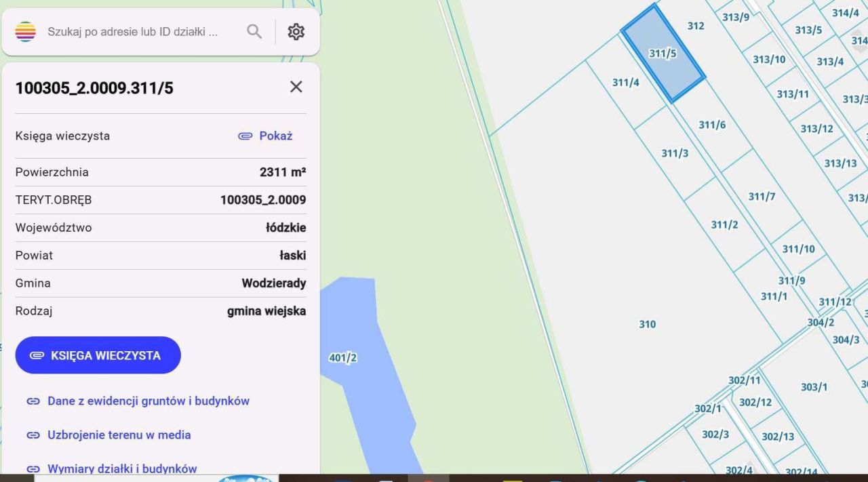The height and width of the screenshot is (482, 868).
Task: Select parcel 311/2 on the map
Action: [724, 224]
